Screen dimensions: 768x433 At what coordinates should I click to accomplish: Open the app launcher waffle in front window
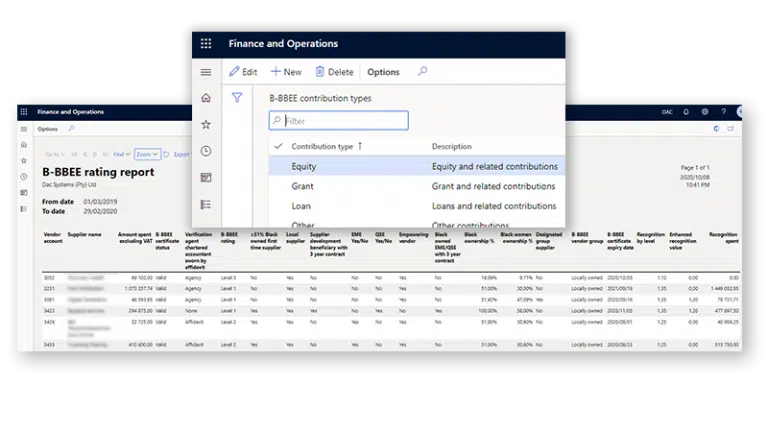206,44
